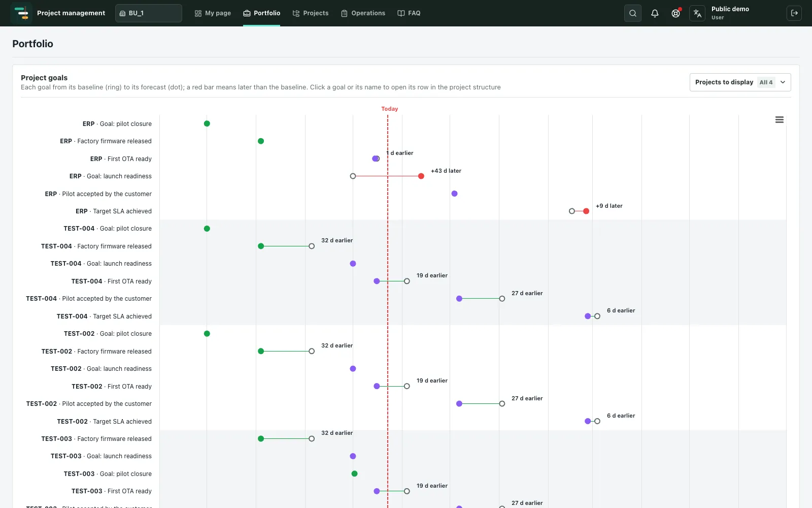Open TEST-002 First OTA ready label
Viewport: 812px width, 508px height.
[112, 387]
